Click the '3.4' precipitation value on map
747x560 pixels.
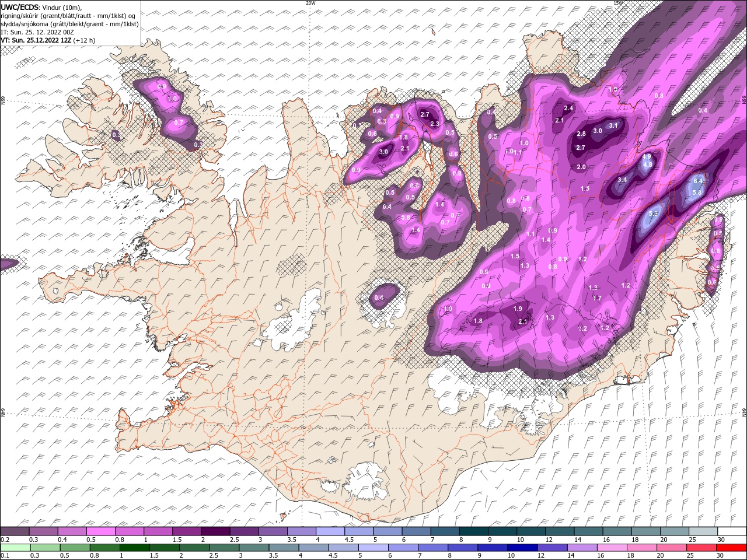pyautogui.click(x=622, y=180)
